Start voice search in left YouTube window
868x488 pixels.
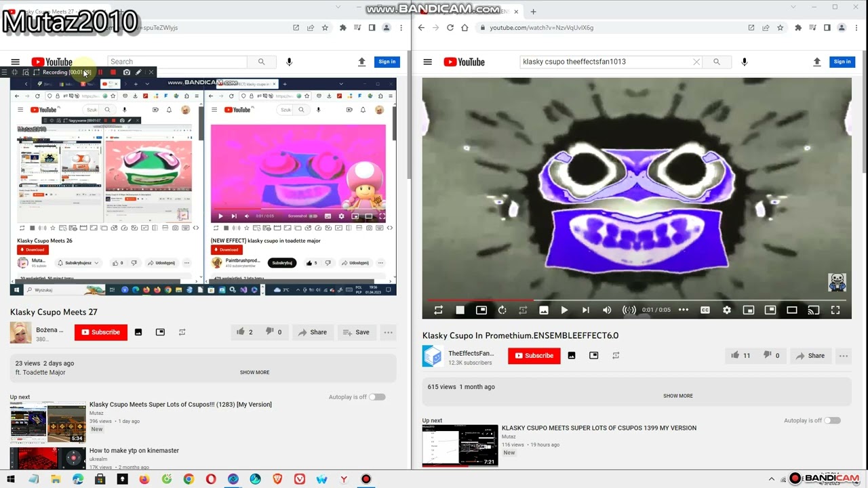click(289, 62)
